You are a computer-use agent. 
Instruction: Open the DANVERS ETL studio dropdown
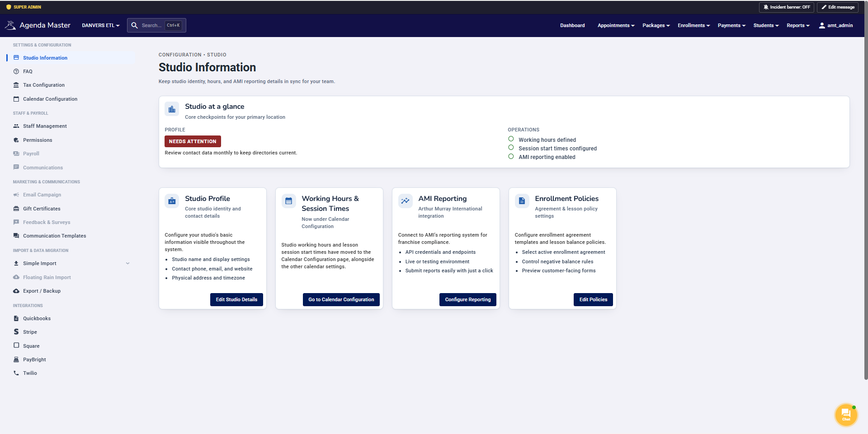(x=101, y=25)
